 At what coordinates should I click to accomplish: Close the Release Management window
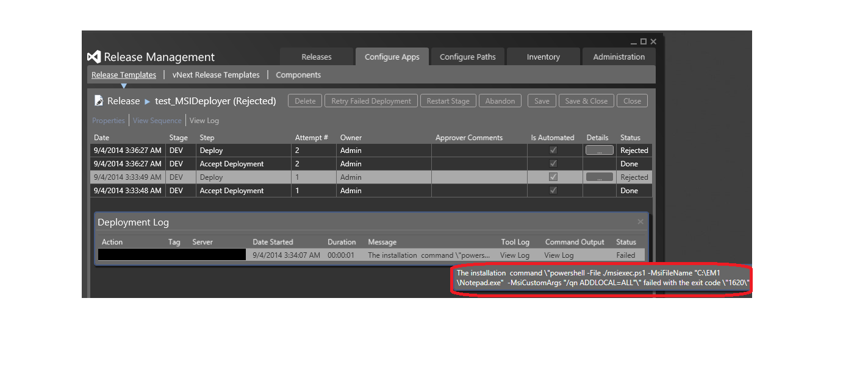(x=653, y=41)
